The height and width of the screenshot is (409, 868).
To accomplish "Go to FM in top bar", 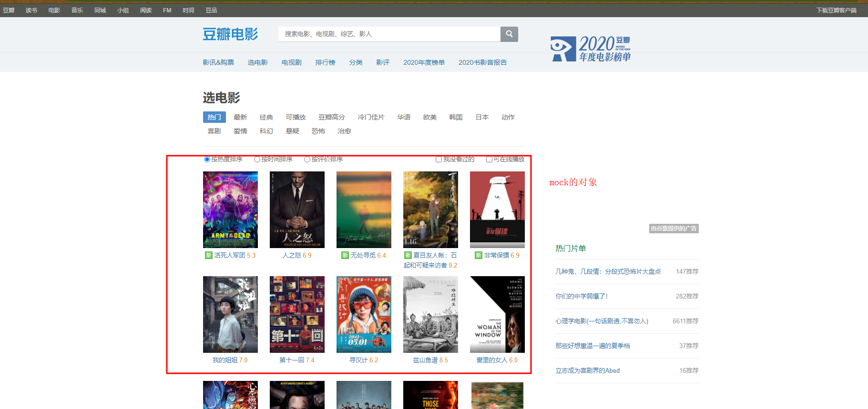I will 167,10.
